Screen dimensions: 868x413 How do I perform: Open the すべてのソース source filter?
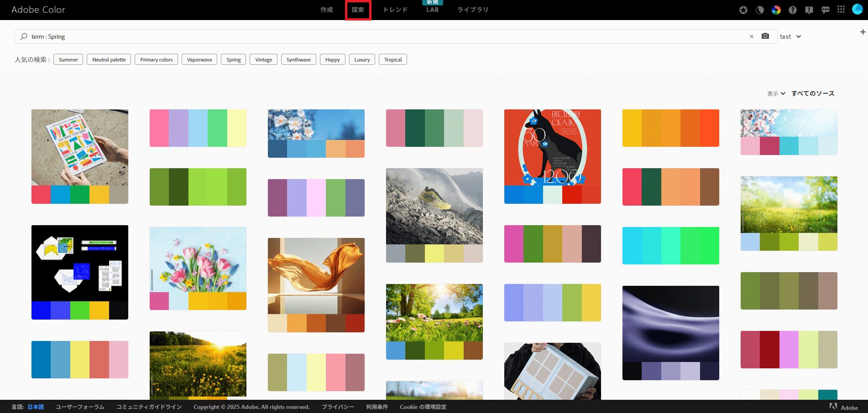pos(813,93)
